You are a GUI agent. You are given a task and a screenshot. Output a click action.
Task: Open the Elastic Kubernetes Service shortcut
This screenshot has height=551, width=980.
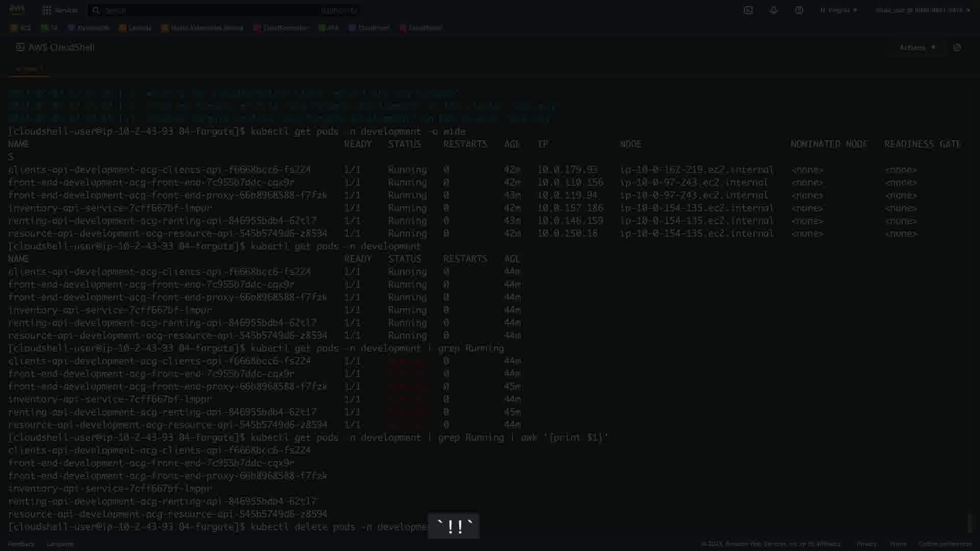[x=202, y=28]
